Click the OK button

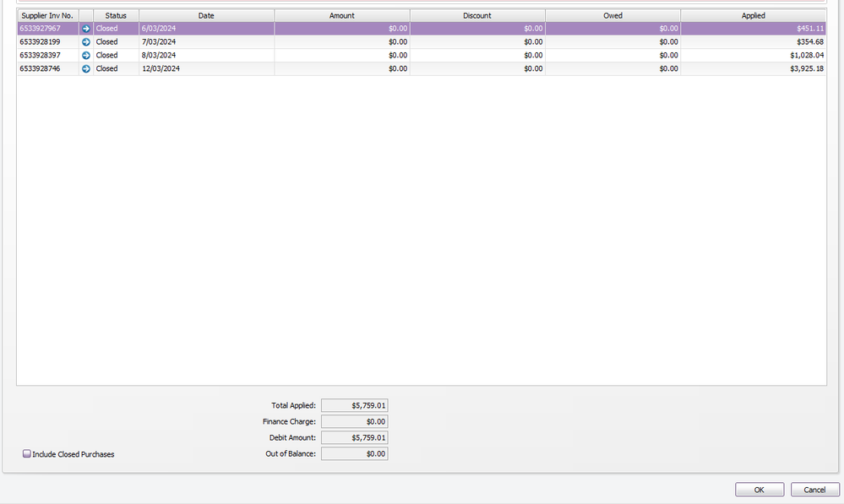759,490
